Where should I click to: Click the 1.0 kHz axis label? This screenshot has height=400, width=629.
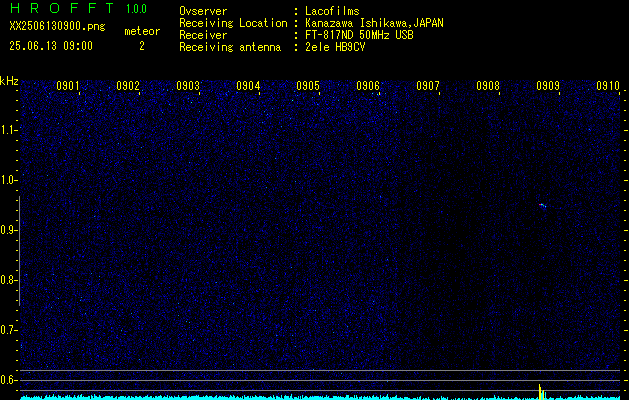point(8,181)
